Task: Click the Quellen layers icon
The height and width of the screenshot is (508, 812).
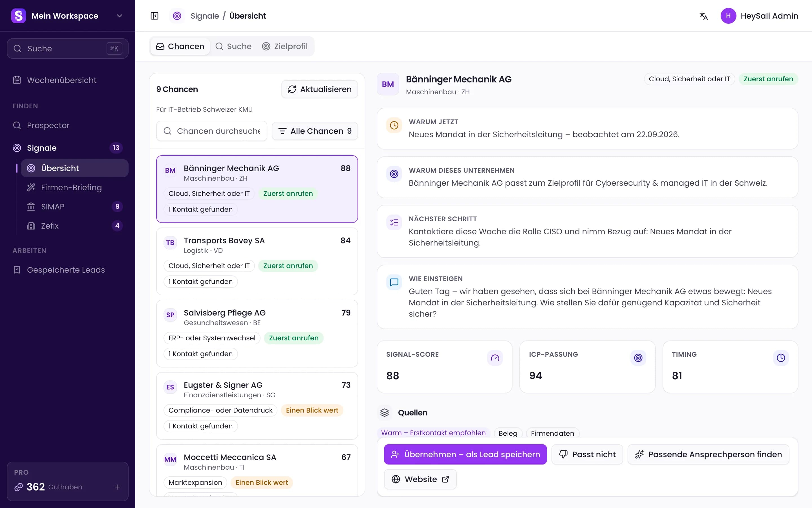Action: coord(385,413)
